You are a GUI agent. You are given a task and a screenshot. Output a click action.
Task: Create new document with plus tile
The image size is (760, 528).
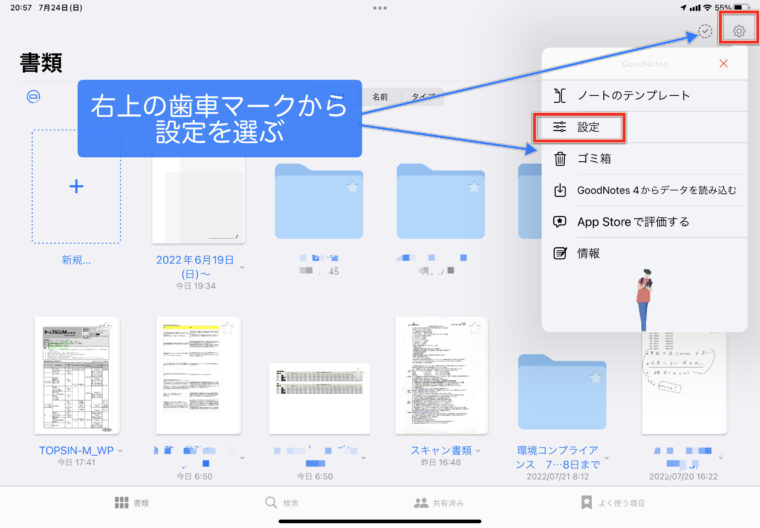click(x=76, y=186)
